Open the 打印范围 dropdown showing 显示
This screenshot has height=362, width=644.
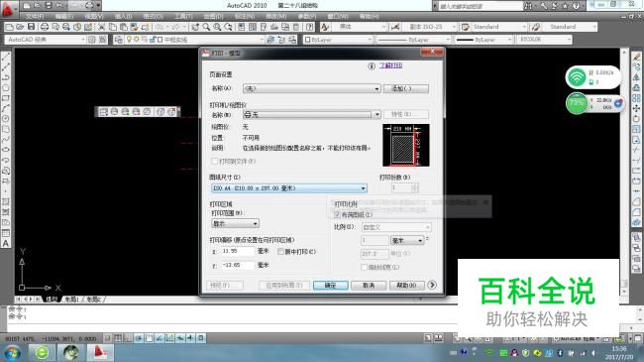[235, 223]
